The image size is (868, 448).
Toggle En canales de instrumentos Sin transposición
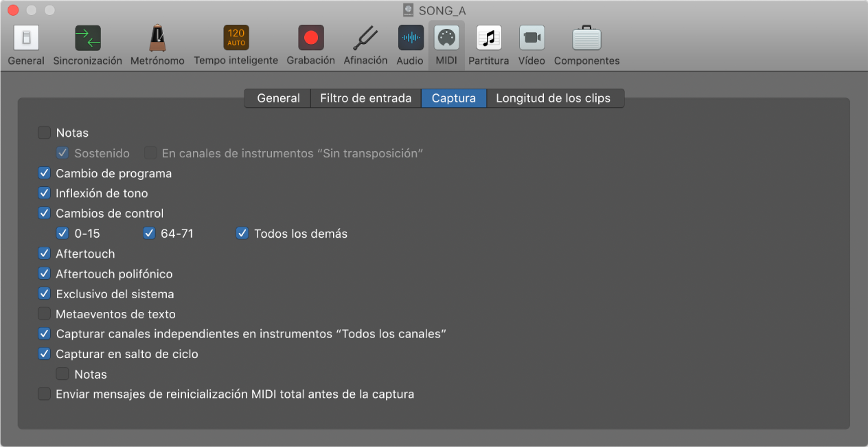[150, 153]
